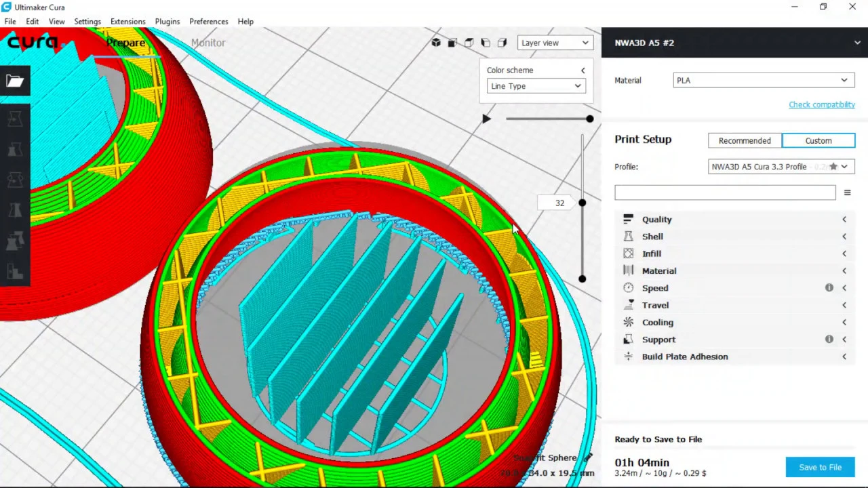Open file with the folder icon

[x=15, y=81]
